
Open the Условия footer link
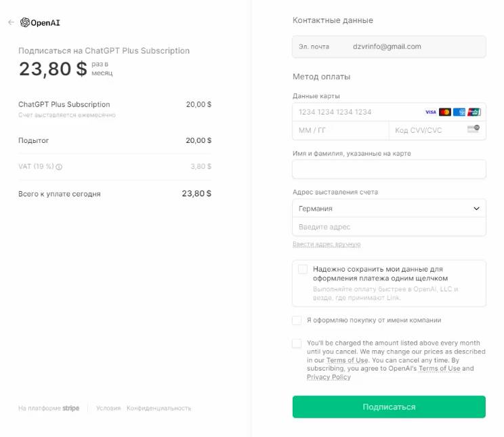point(108,408)
